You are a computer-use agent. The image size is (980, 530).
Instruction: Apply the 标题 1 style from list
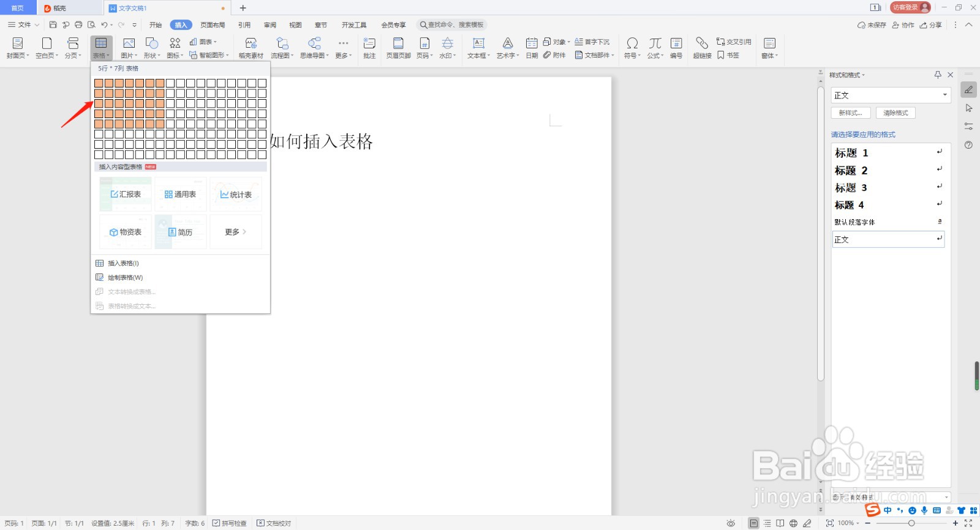coord(888,152)
